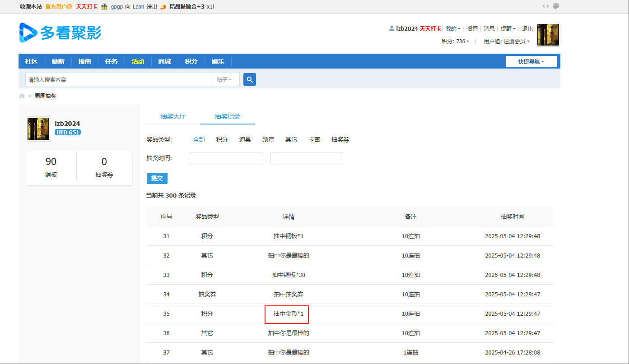Click the 多看聚影 site logo
Image resolution: width=629 pixels, height=364 pixels.
61,33
